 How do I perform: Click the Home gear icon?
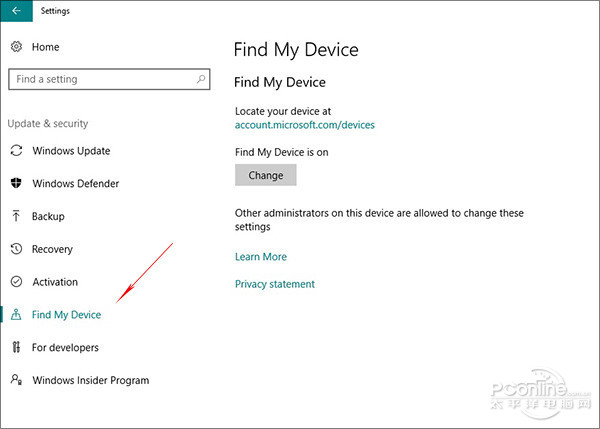(16, 47)
